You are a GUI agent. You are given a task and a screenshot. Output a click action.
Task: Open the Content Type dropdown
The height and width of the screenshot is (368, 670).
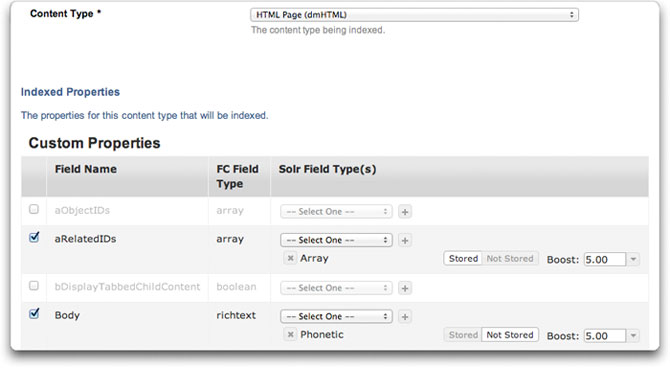[414, 15]
